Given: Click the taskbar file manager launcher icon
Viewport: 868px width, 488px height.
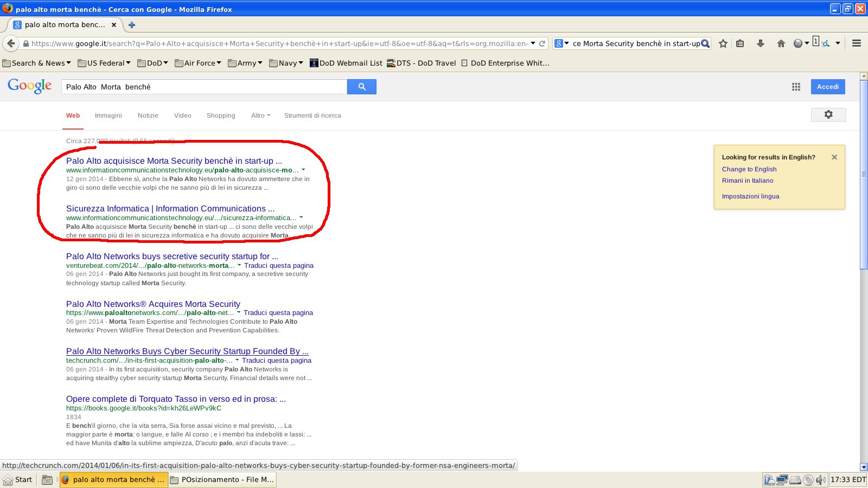Looking at the screenshot, I should coord(47,480).
